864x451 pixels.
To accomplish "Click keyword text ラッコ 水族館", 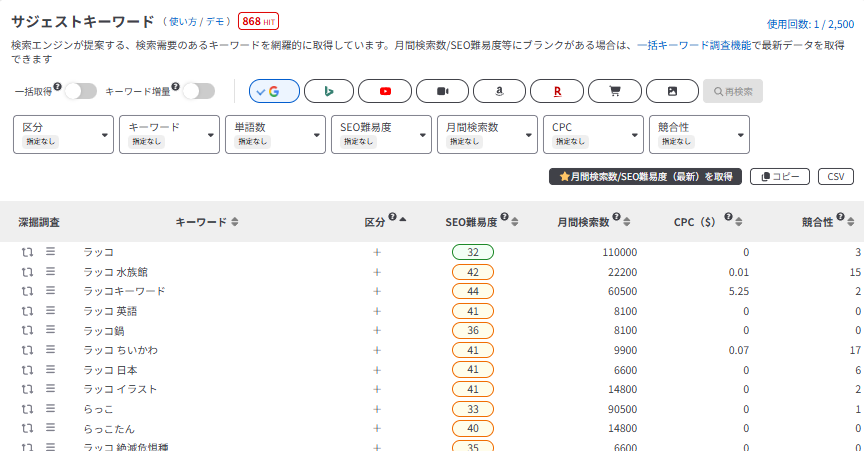I will tap(115, 272).
